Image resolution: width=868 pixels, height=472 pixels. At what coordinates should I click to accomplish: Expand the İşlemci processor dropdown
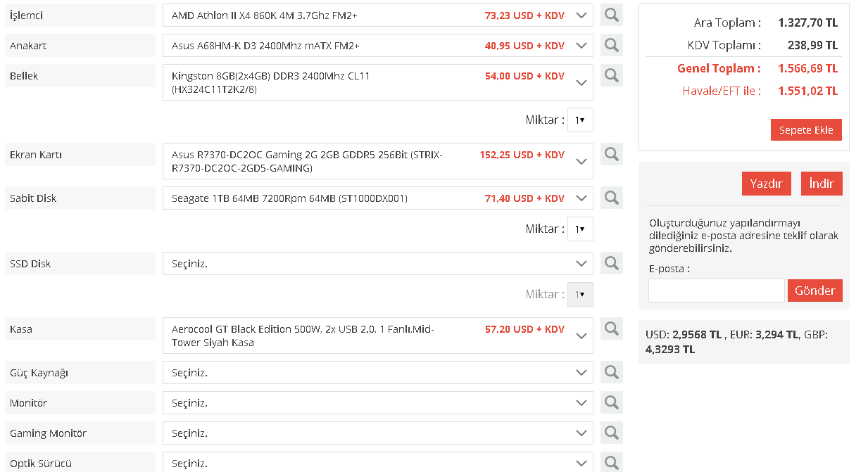click(377, 15)
